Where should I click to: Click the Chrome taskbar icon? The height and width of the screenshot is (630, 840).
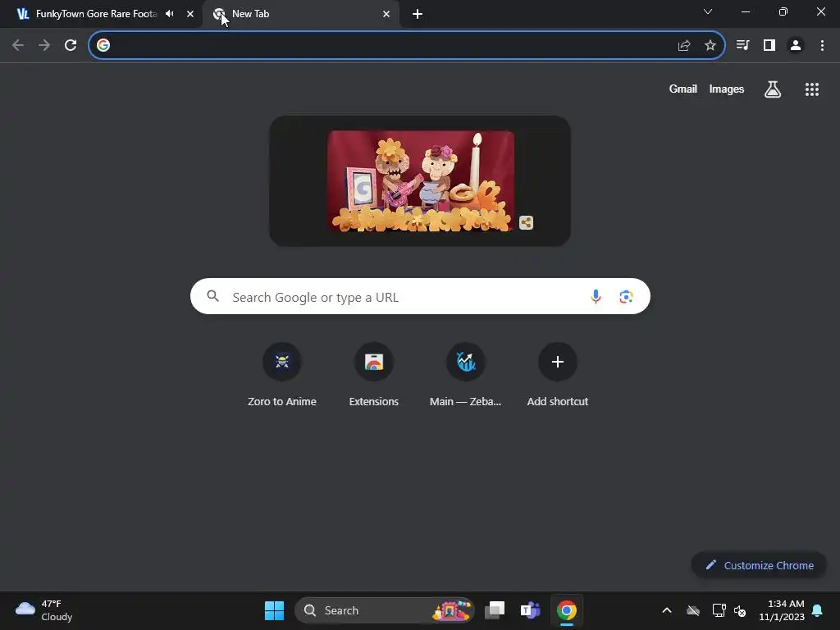coord(566,610)
